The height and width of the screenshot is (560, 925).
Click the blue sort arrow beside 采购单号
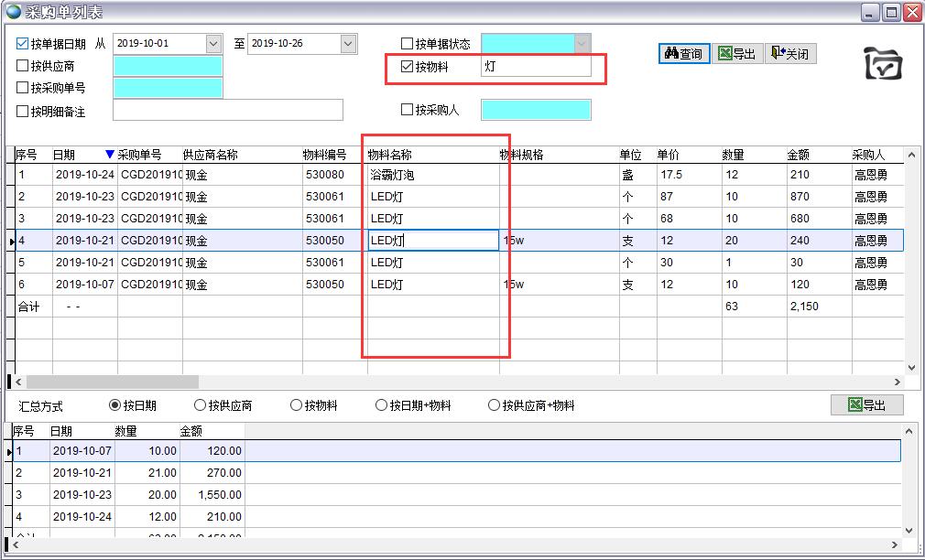coord(110,155)
